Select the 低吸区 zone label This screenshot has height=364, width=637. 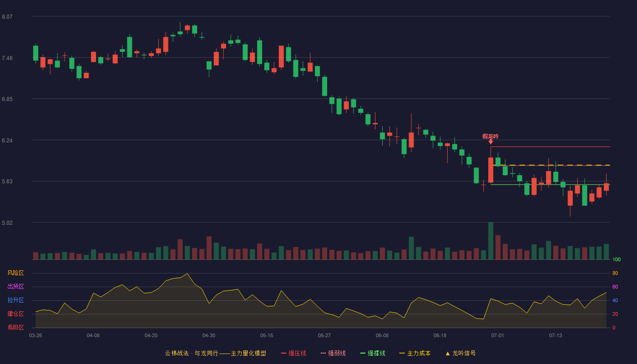point(15,327)
